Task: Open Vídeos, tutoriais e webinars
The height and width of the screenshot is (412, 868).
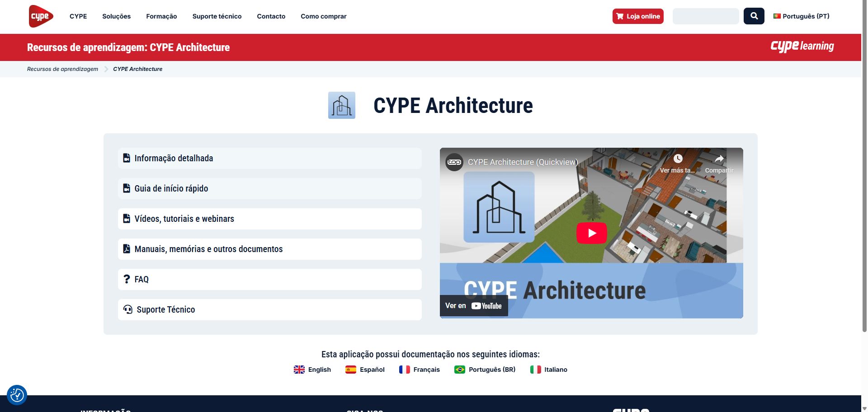Action: point(184,219)
